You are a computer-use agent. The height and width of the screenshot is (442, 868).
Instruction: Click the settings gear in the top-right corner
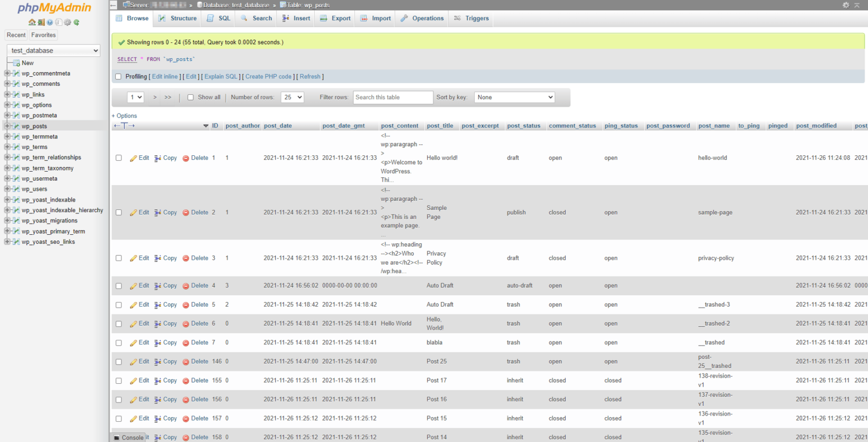845,5
